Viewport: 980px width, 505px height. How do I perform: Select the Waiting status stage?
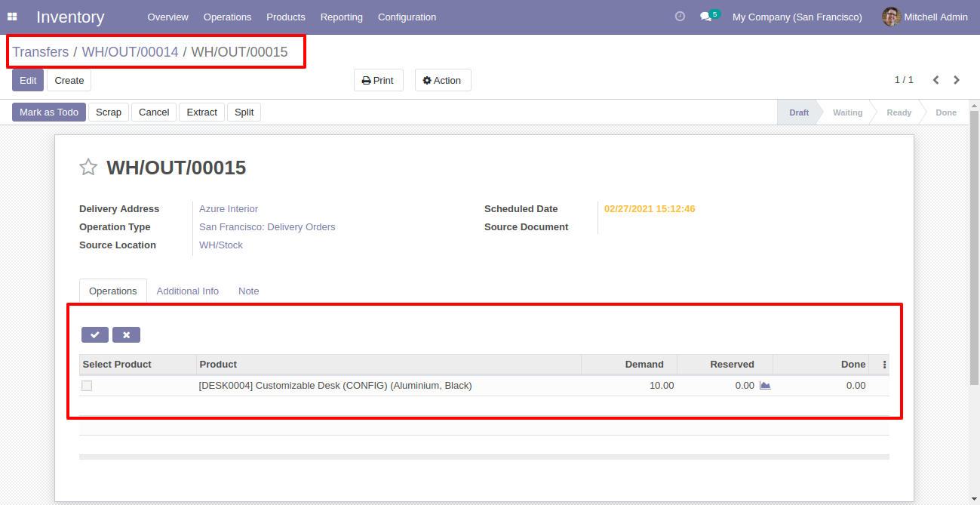[847, 112]
